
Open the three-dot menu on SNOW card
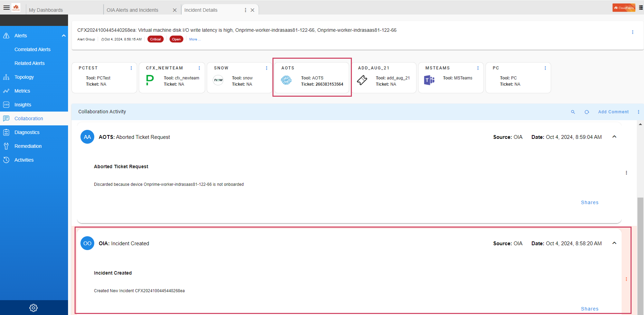(267, 68)
